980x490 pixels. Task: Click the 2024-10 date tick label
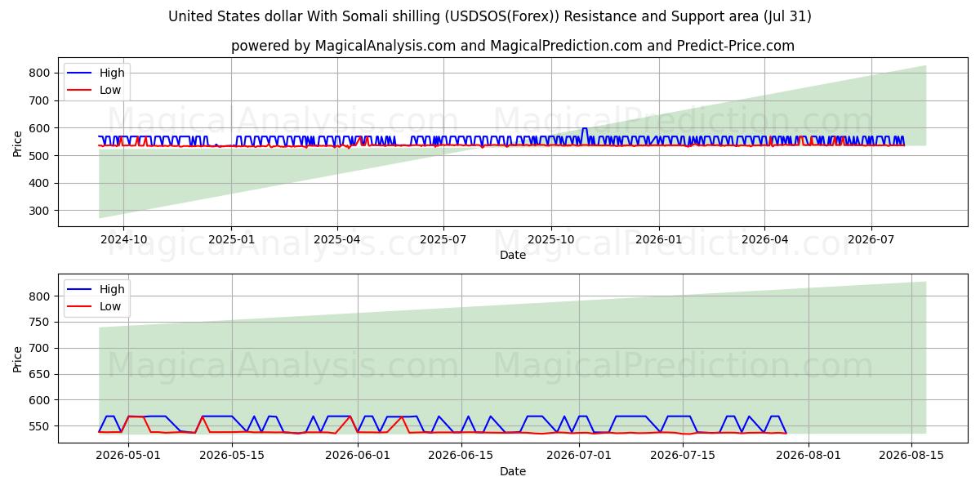123,240
